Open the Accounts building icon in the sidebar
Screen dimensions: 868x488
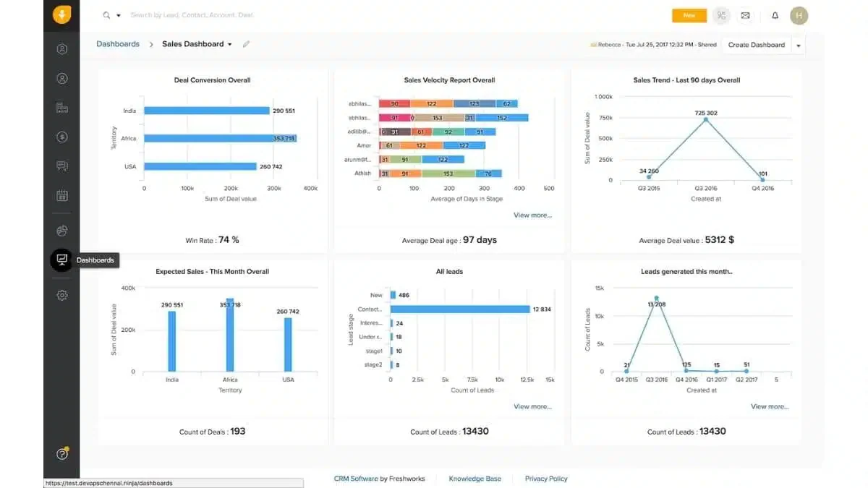point(61,108)
